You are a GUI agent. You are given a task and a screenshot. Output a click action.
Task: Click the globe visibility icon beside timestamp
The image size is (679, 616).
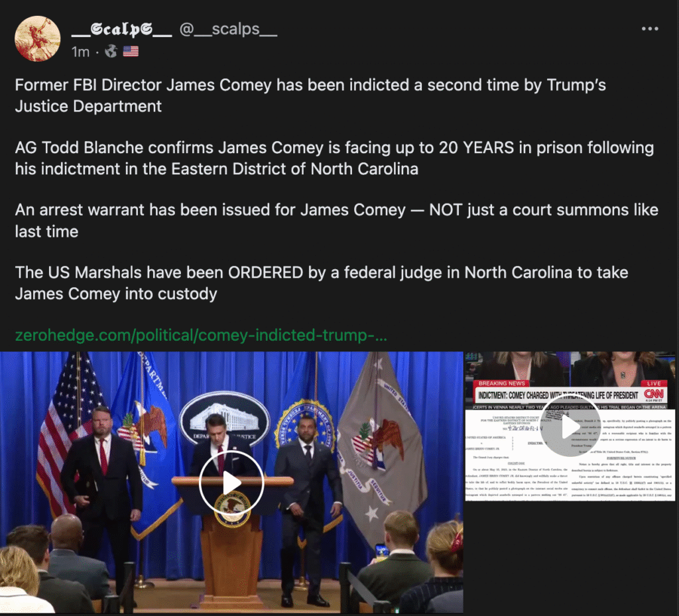tap(111, 52)
